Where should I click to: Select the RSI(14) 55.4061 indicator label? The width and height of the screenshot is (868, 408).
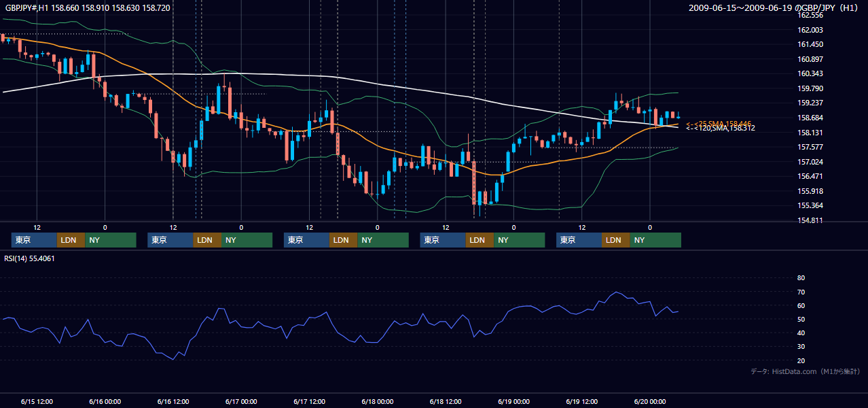tap(29, 258)
